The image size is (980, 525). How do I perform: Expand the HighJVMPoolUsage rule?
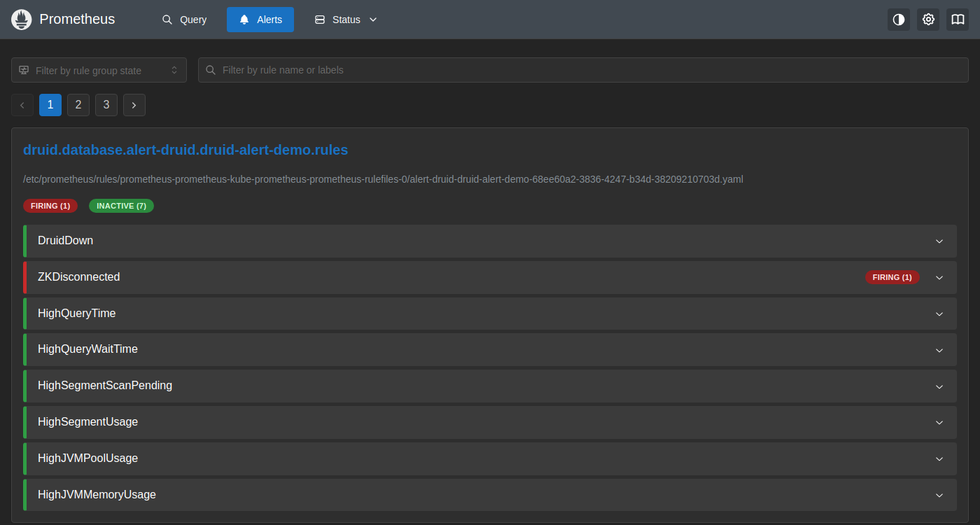(x=490, y=458)
